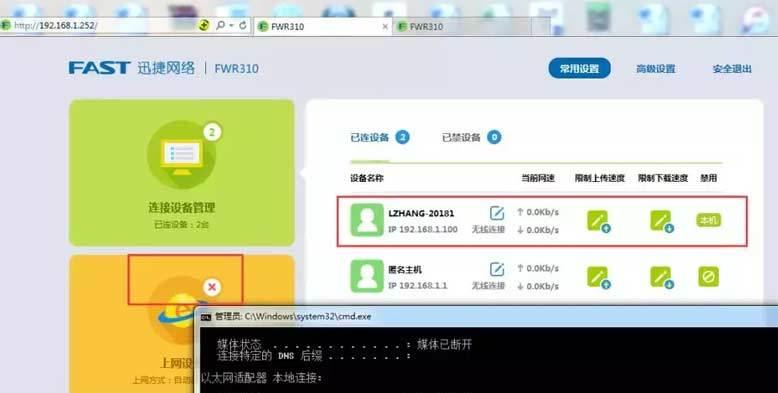The height and width of the screenshot is (393, 778).
Task: Click the avatar of LZHANG-20181
Action: (x=367, y=220)
